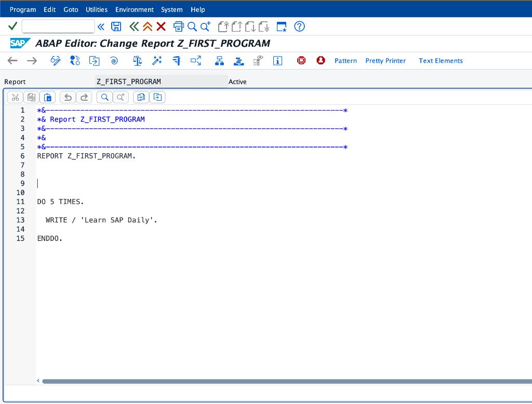Click the ENDDO. statement line
The width and height of the screenshot is (532, 404).
tap(49, 238)
